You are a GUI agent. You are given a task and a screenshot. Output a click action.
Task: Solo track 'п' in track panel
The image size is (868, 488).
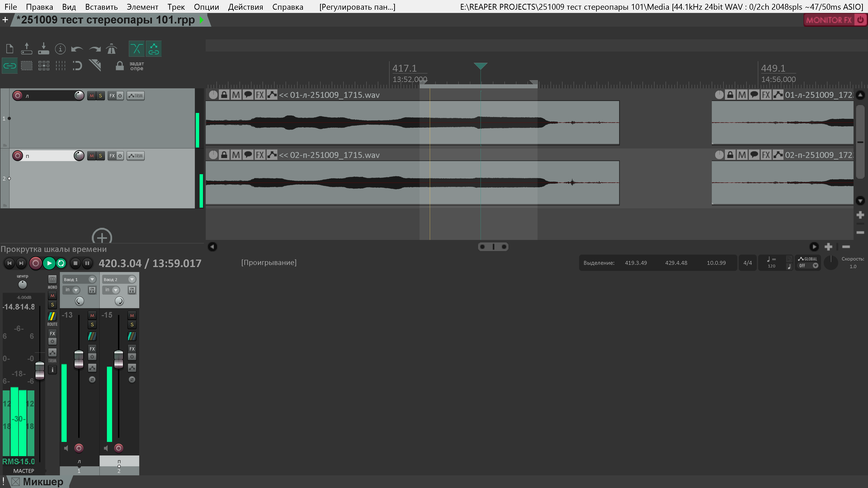click(x=100, y=156)
